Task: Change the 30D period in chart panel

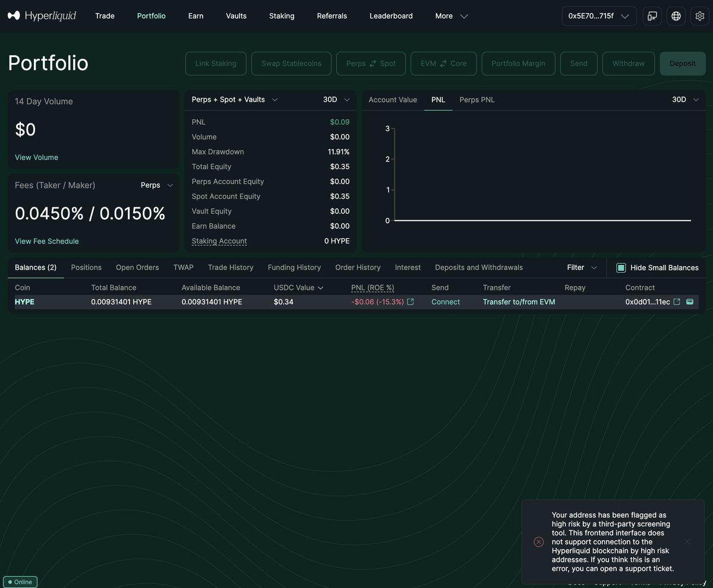Action: pos(685,100)
